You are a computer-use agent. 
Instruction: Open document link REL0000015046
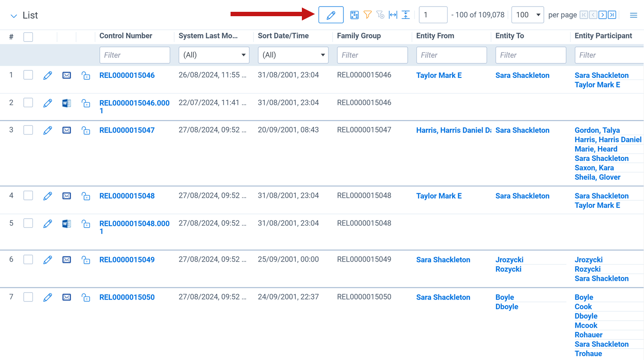[127, 75]
